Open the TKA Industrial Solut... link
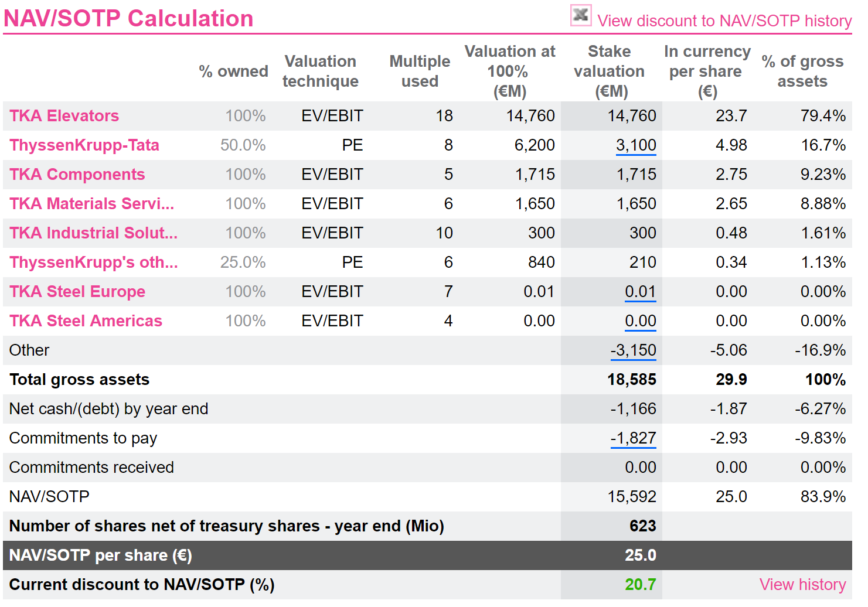 coord(94,233)
